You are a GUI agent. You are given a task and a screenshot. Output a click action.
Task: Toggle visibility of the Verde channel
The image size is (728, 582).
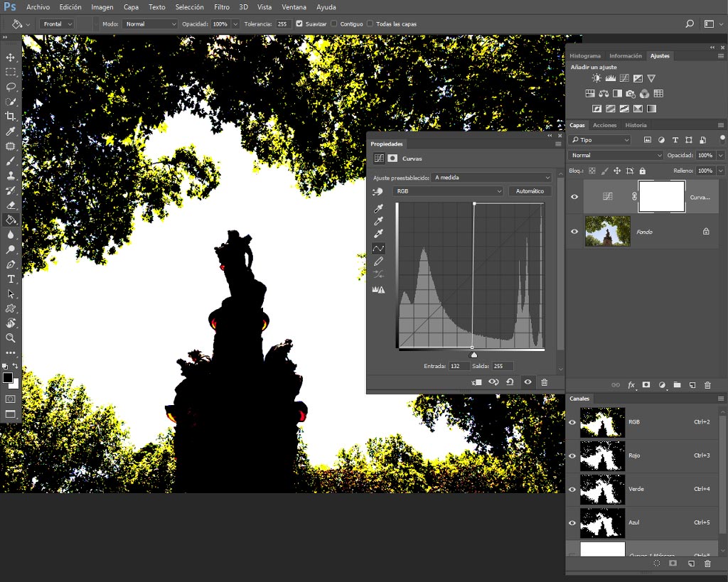coord(572,489)
